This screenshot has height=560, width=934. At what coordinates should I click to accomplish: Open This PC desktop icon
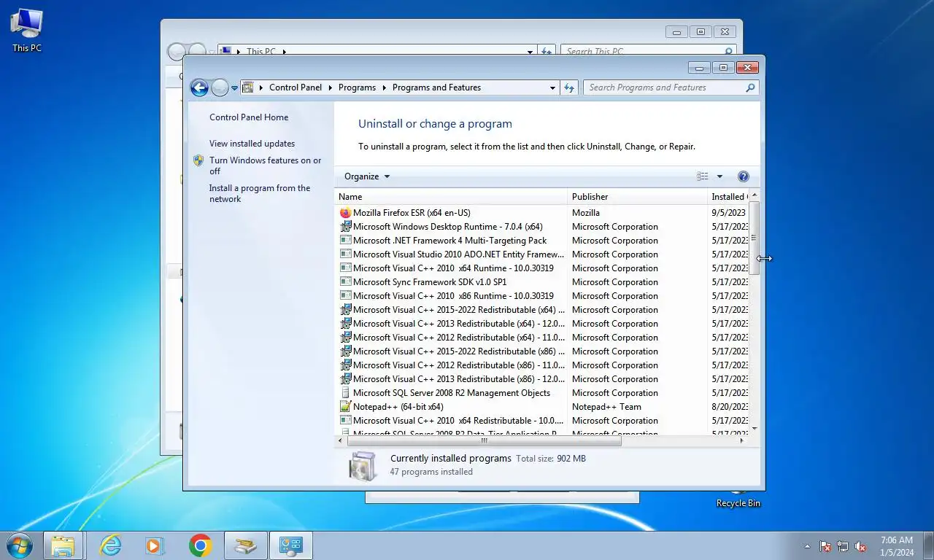(26, 31)
